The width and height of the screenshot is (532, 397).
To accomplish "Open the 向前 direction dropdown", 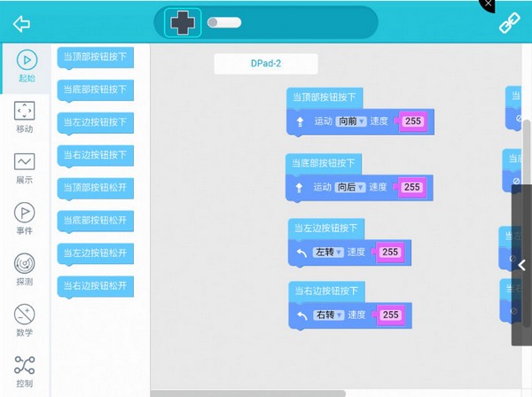I will pos(351,121).
